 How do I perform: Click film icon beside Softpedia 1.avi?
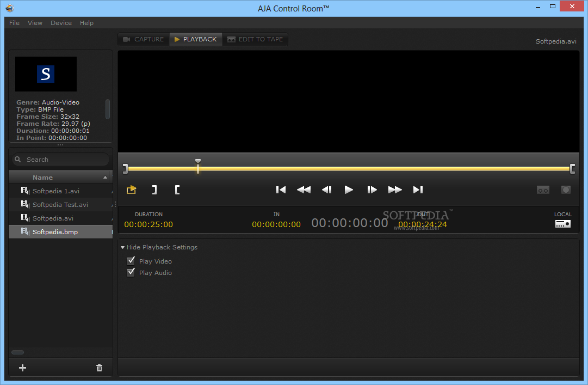[25, 191]
